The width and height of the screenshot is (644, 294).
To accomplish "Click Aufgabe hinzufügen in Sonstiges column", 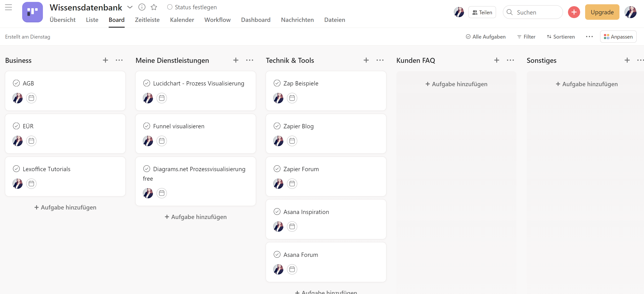I will 587,84.
